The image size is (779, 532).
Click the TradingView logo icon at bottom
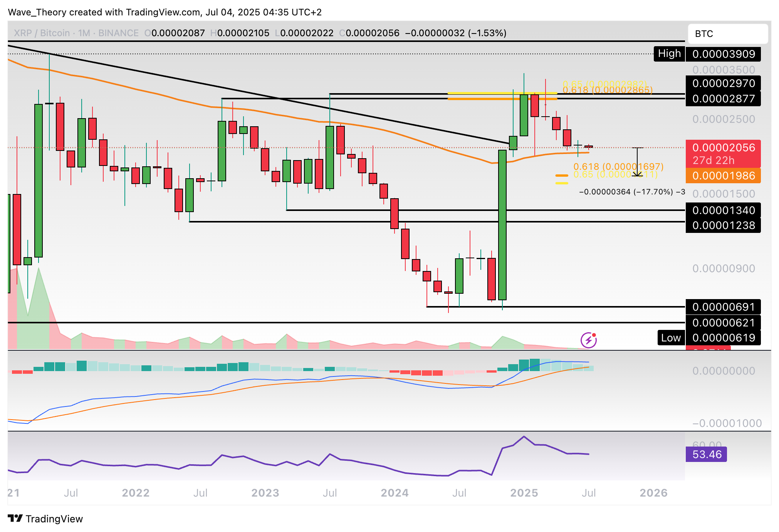click(x=15, y=519)
